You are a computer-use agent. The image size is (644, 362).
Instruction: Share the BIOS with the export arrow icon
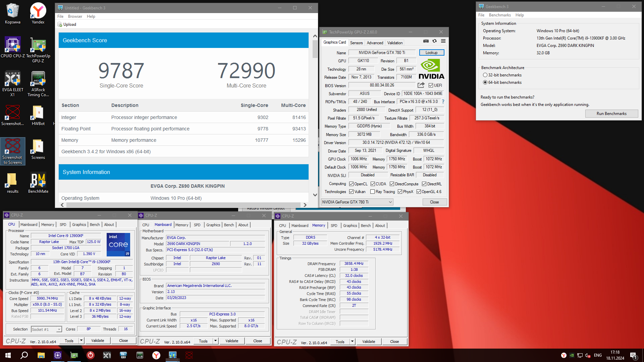coord(421,85)
